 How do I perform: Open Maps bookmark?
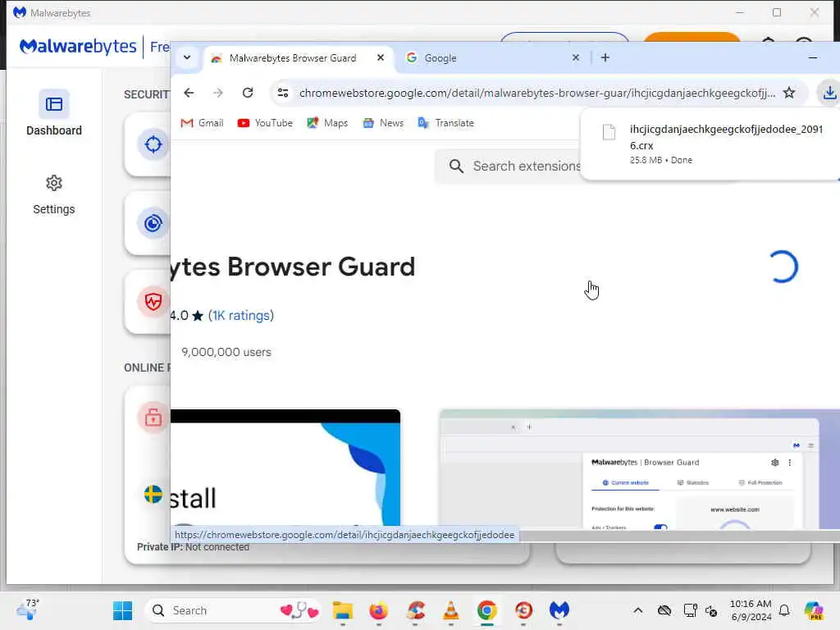coord(327,123)
